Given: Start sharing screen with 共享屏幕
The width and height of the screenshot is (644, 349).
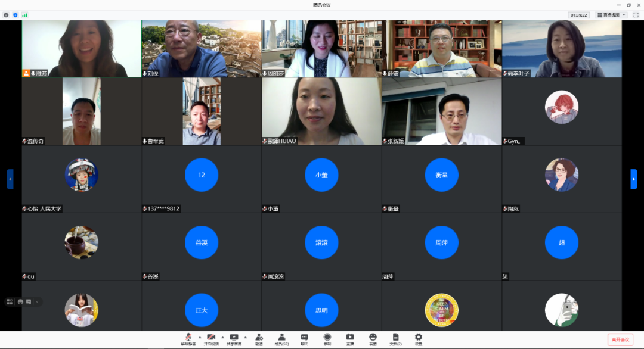Looking at the screenshot, I should pyautogui.click(x=234, y=339).
